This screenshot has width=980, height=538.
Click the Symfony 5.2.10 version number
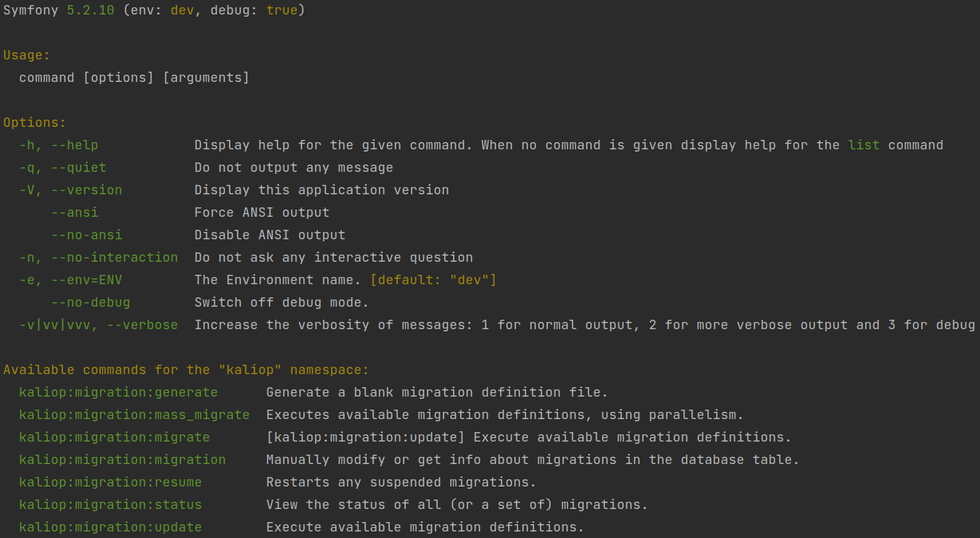90,11
